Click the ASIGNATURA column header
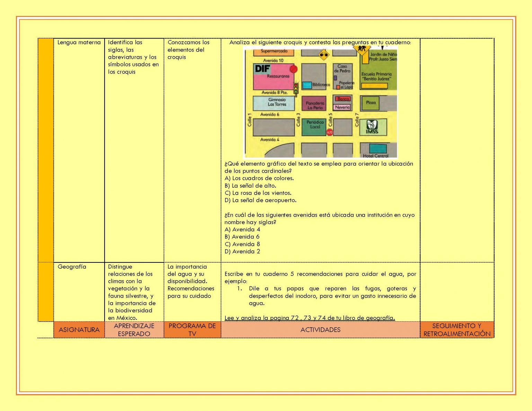 point(79,330)
